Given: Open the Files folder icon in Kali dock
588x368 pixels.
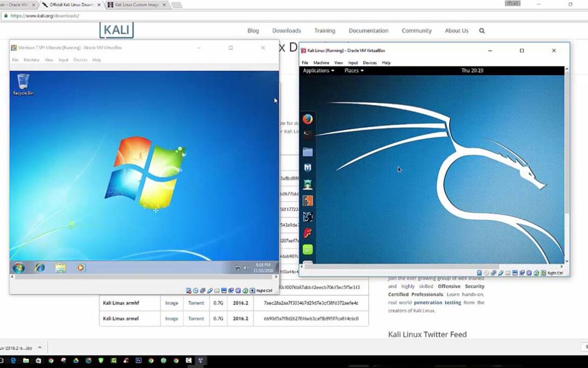Looking at the screenshot, I should (x=308, y=152).
